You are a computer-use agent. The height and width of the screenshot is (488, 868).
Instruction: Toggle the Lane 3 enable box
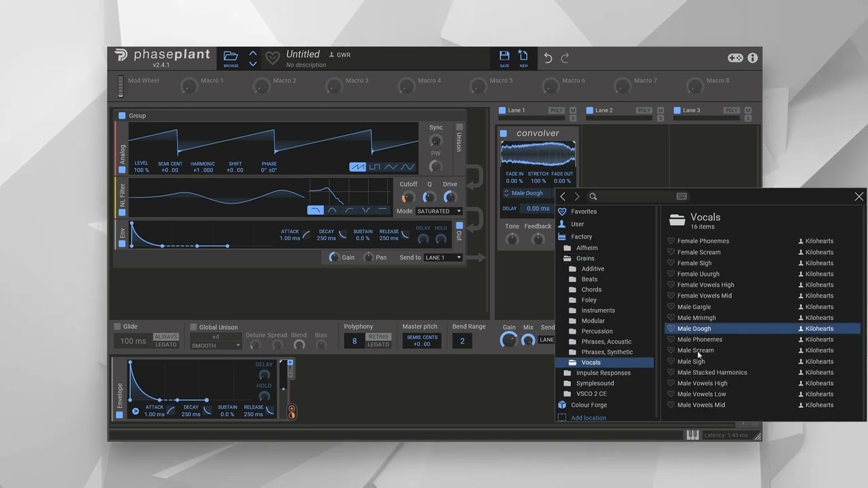click(677, 110)
